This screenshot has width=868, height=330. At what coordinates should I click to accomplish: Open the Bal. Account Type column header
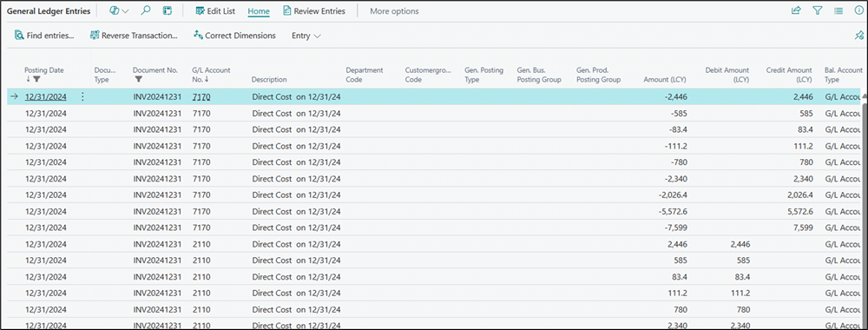click(x=844, y=75)
